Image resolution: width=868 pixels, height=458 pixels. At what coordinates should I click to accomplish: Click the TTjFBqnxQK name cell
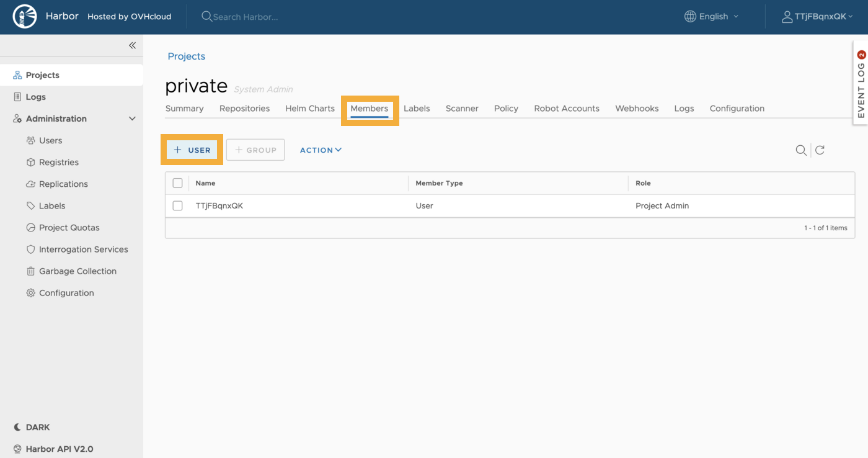point(219,205)
